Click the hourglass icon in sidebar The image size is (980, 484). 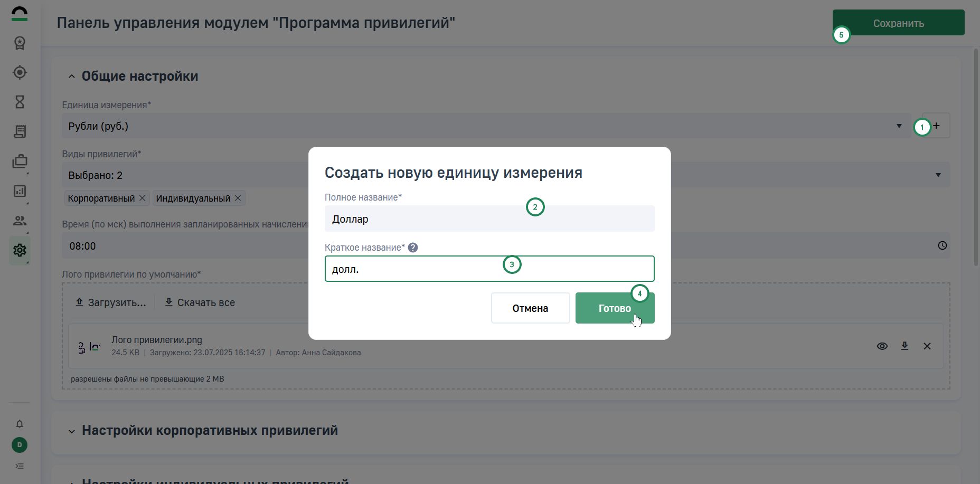(20, 102)
